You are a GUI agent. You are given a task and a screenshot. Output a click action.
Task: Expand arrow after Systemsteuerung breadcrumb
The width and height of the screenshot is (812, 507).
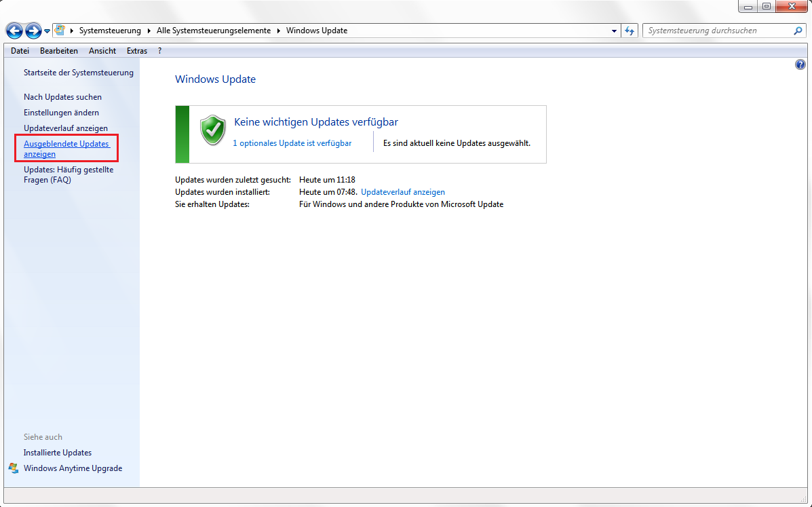(149, 31)
